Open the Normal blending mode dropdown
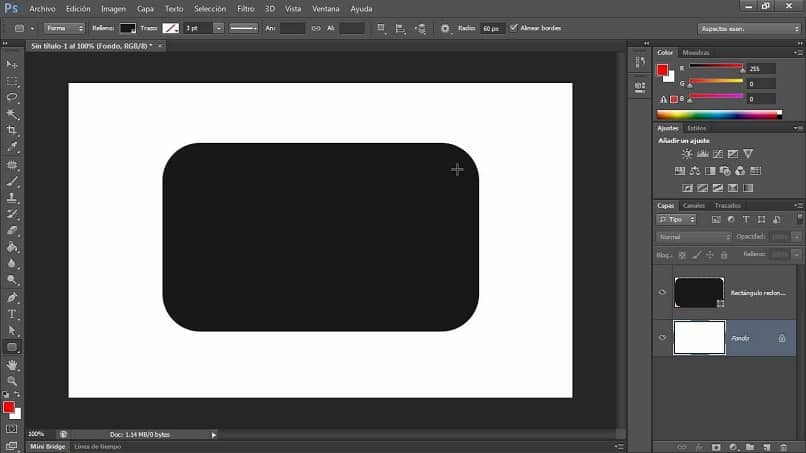 (694, 237)
